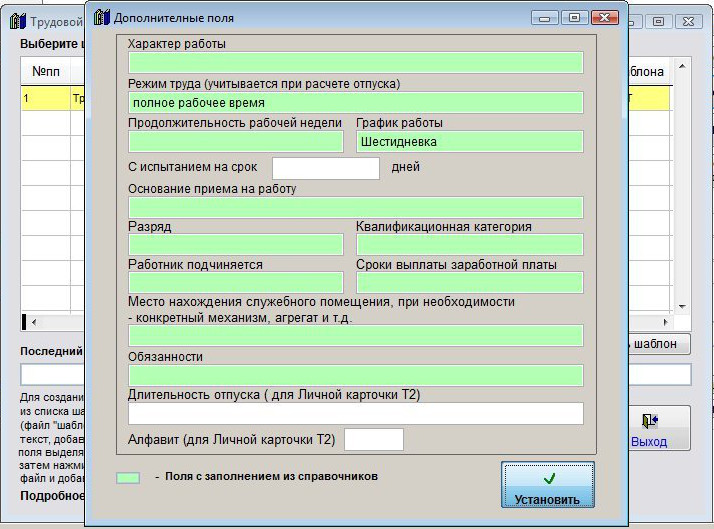The height and width of the screenshot is (529, 714).
Task: Click the Последний field in the background window
Action: coord(53,375)
